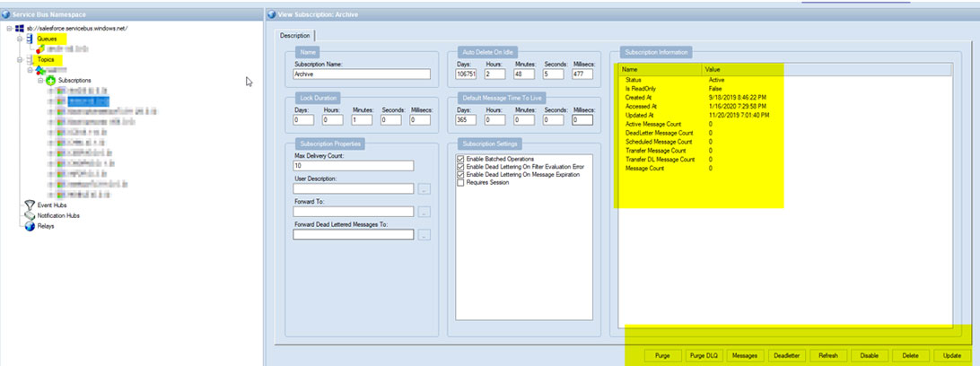Viewport: 980px width, 366px height.
Task: Click the Subscription Name field
Action: point(362,74)
